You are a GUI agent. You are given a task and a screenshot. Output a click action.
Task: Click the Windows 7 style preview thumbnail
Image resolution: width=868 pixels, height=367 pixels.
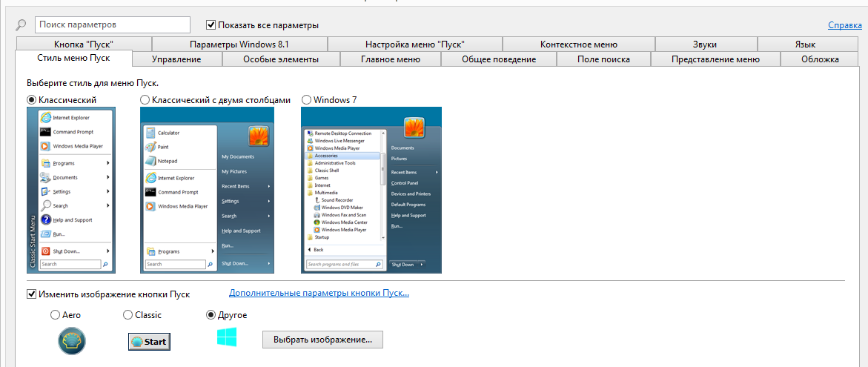click(x=371, y=190)
